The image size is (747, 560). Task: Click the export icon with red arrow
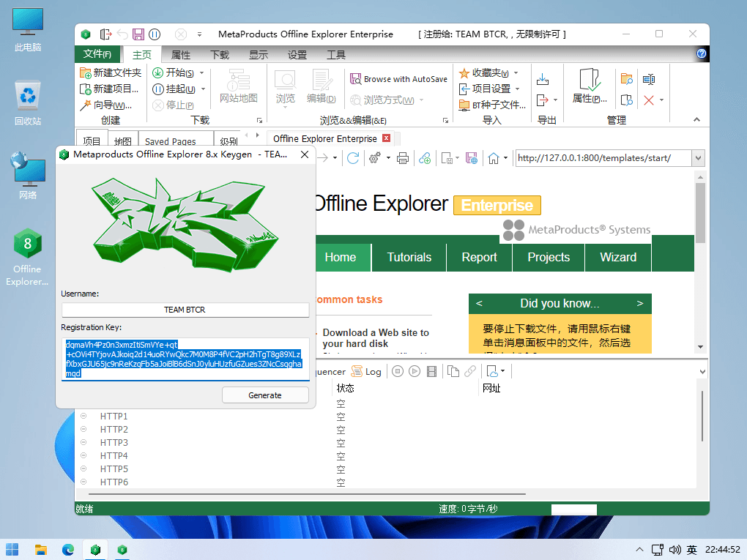[542, 100]
